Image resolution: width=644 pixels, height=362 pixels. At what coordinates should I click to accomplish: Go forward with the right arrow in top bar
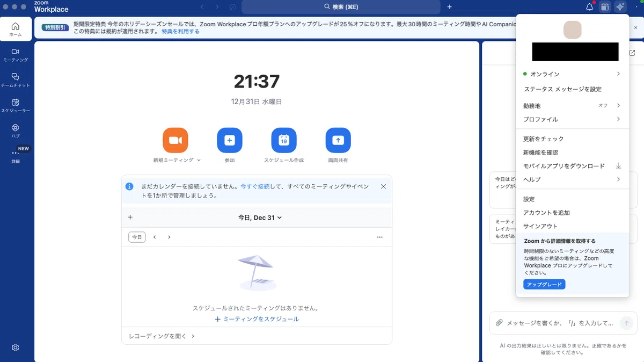coord(217,7)
